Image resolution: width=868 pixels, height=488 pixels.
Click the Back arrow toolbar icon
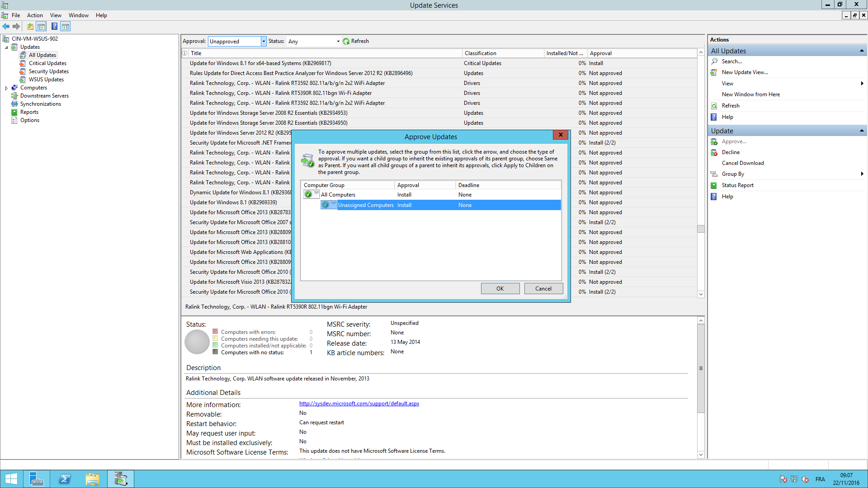(6, 27)
